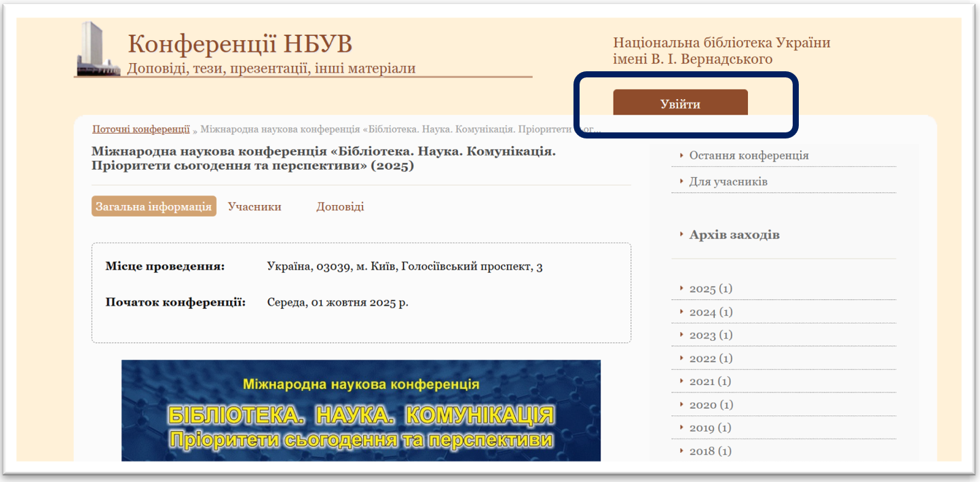Open the Остання конференція sidebar link
This screenshot has height=482, width=980.
click(749, 155)
